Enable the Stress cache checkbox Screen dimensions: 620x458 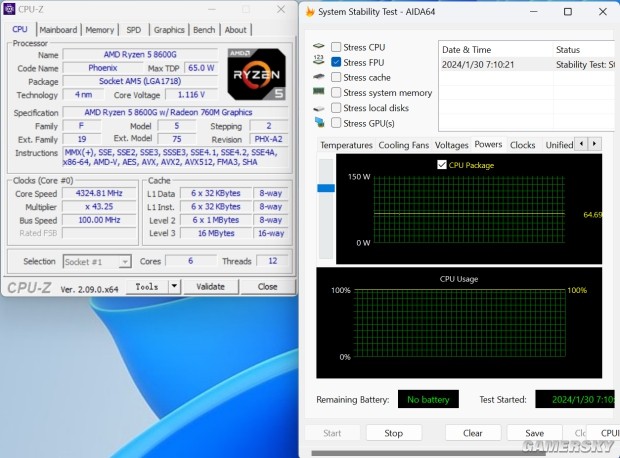336,77
